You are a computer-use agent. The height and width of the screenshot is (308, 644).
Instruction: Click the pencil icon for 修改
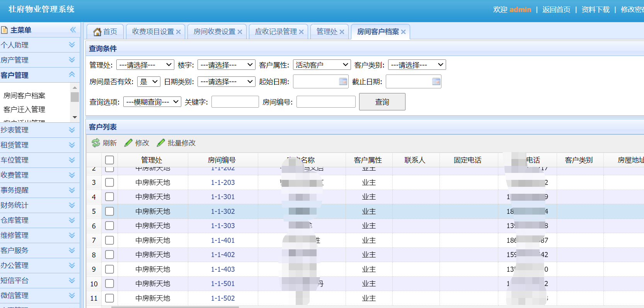pos(128,143)
